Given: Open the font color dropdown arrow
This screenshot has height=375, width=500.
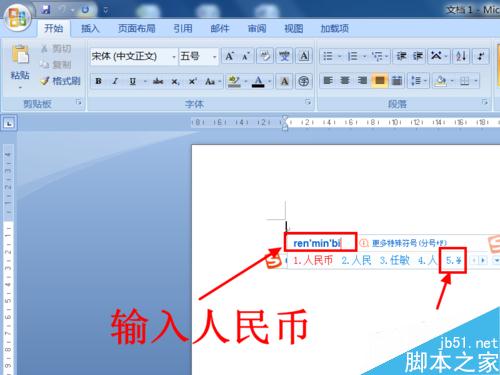Looking at the screenshot, I should (x=269, y=81).
